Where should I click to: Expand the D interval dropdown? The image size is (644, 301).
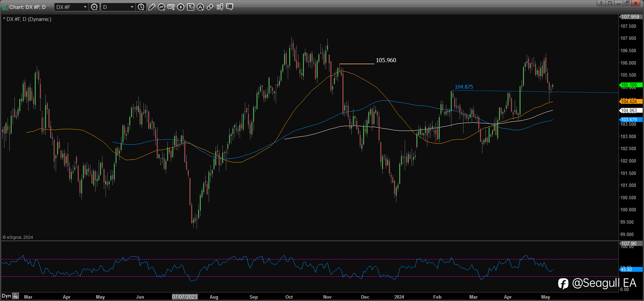coord(132,7)
